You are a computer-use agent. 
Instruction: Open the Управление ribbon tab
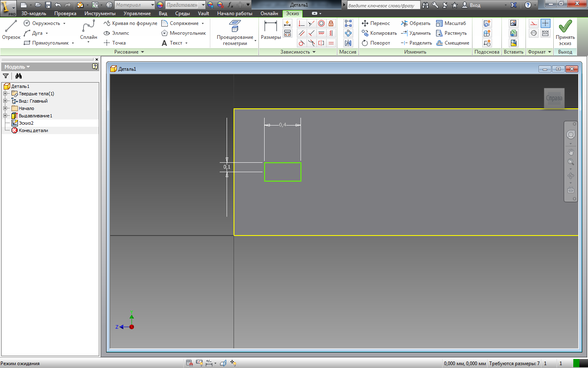point(137,13)
